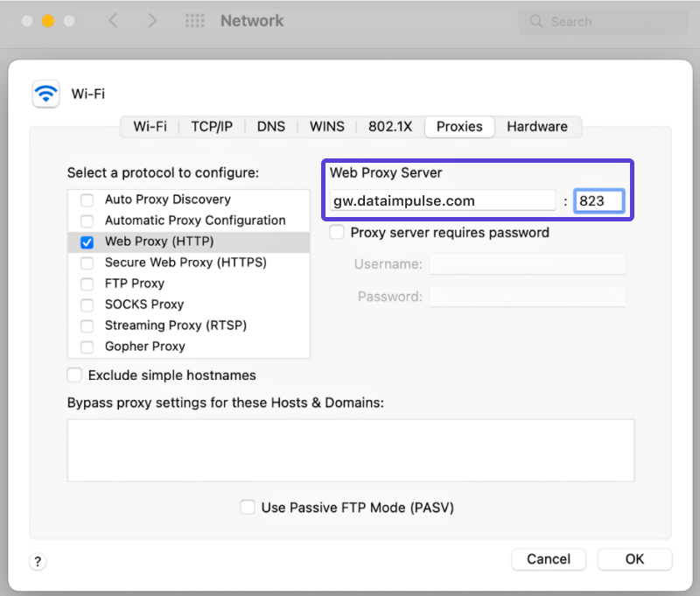Viewport: 700px width, 596px height.
Task: Enable Secure Web Proxy (HTTPS)
Action: 86,263
